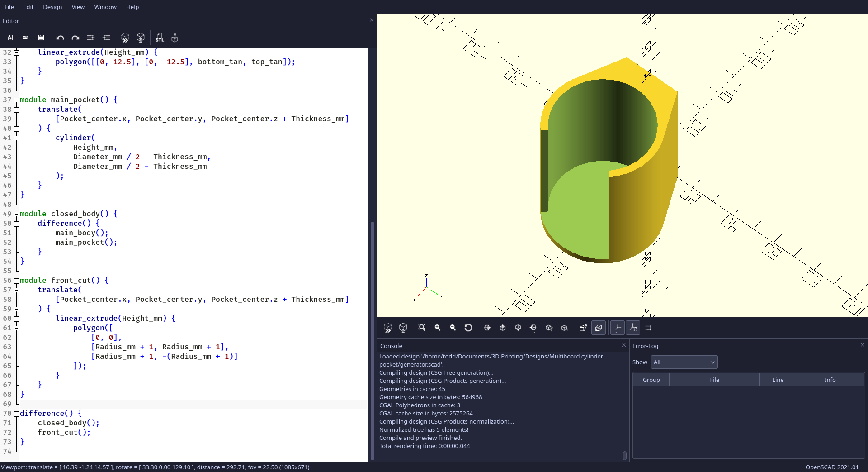Click the editor vertical scrollbar
Screen dimensions: 868x472
coord(373,340)
